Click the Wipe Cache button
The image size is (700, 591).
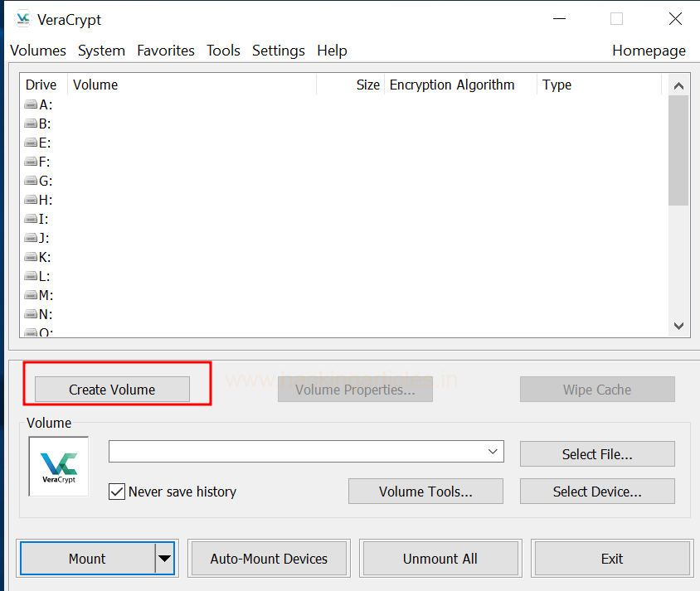click(x=597, y=390)
